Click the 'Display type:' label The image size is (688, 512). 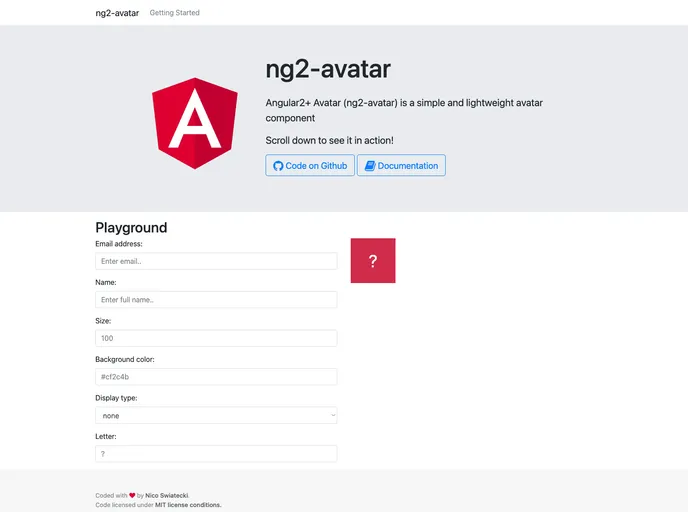coord(116,398)
